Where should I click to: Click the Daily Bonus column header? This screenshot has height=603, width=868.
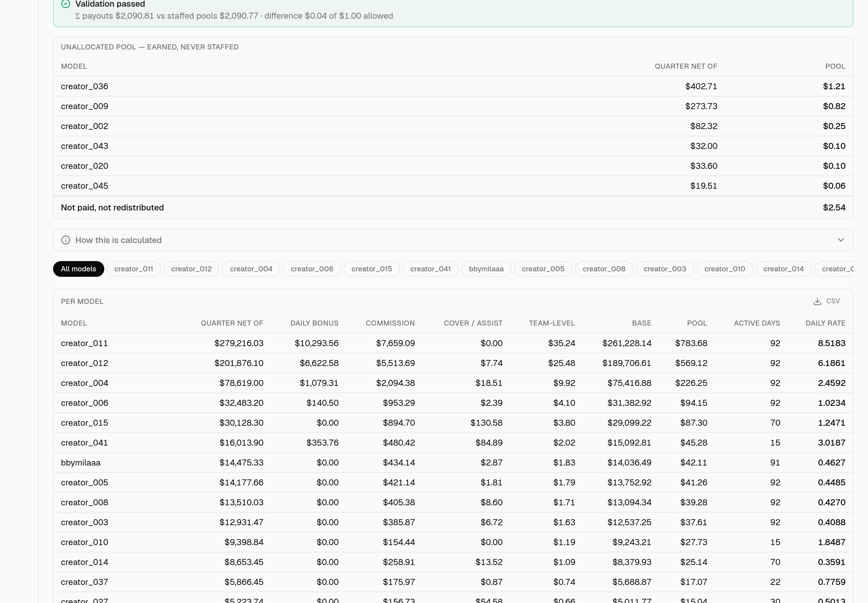tap(314, 323)
